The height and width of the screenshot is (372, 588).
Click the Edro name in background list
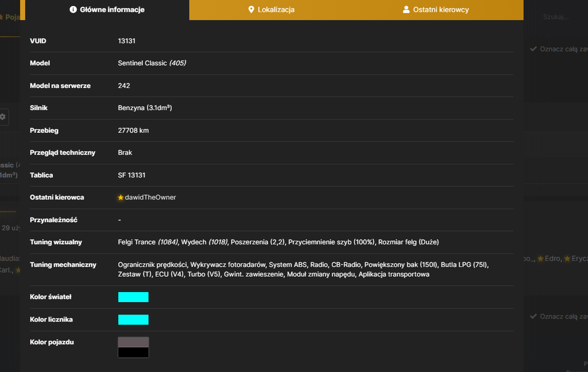click(x=552, y=259)
